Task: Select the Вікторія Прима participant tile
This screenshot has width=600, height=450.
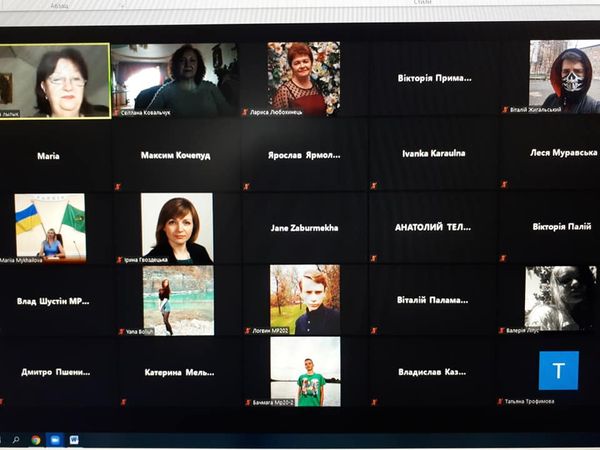Action: click(x=433, y=78)
